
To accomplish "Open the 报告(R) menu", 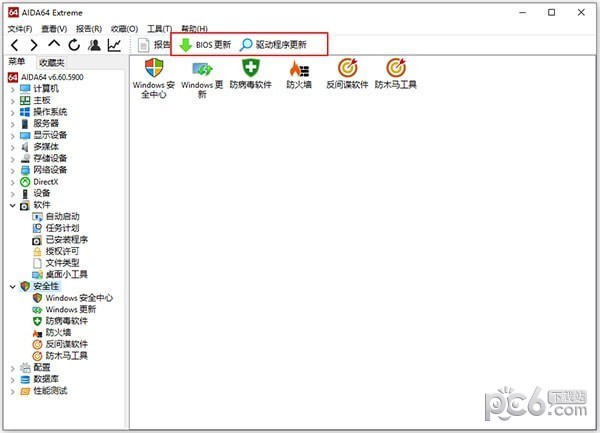I will [89, 29].
